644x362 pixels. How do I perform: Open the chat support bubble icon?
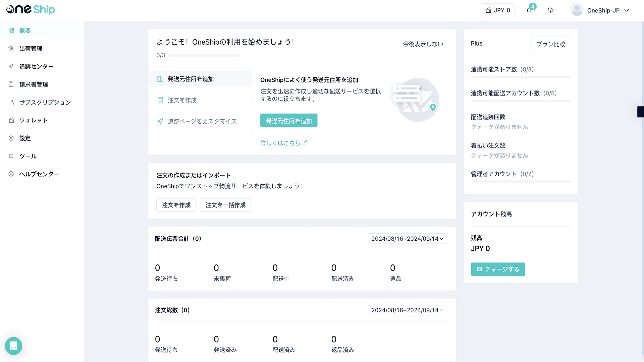[13, 346]
